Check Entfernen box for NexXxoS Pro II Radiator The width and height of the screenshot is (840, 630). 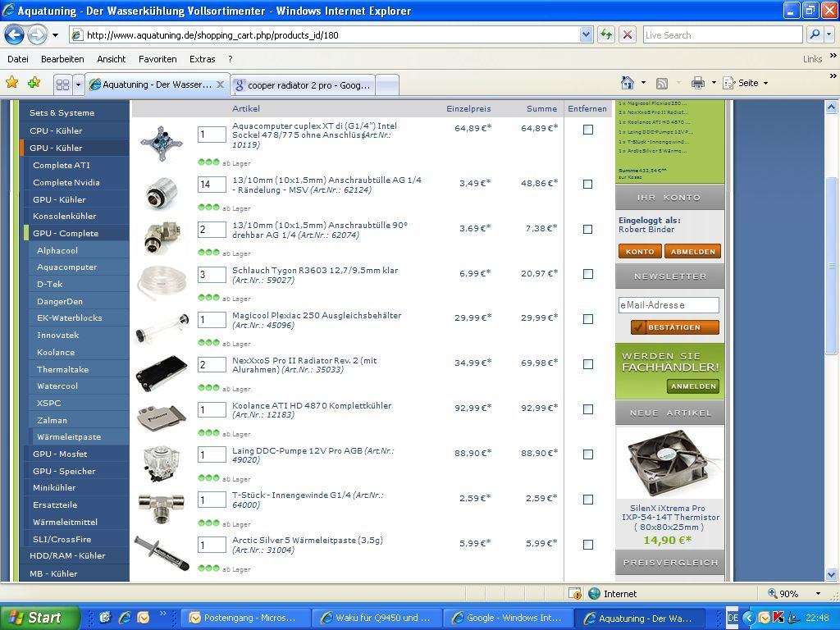point(587,363)
